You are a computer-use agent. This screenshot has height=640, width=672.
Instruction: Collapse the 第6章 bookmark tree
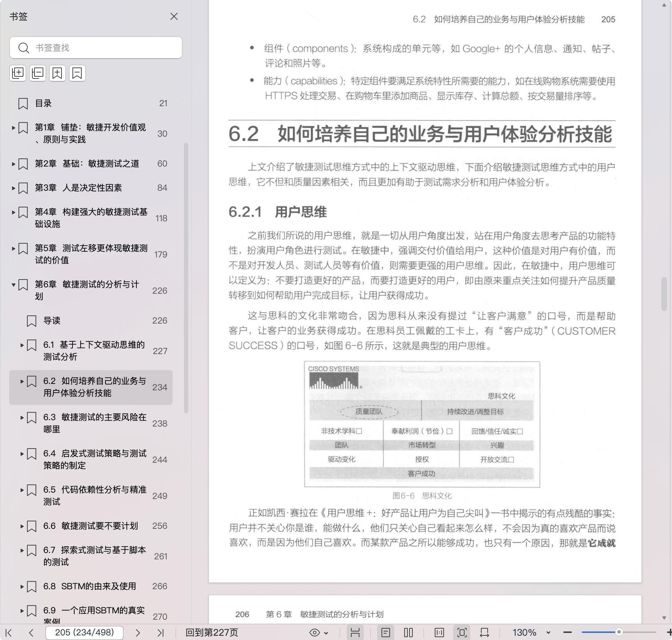(x=13, y=285)
